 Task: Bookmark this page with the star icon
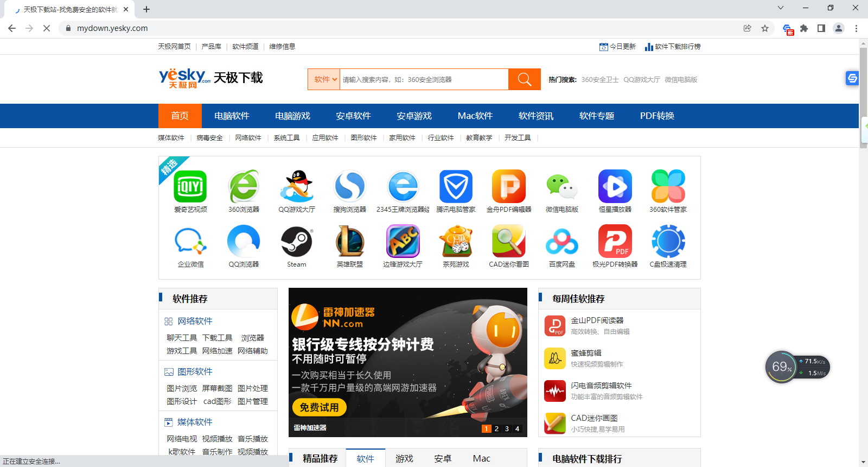[x=765, y=28]
